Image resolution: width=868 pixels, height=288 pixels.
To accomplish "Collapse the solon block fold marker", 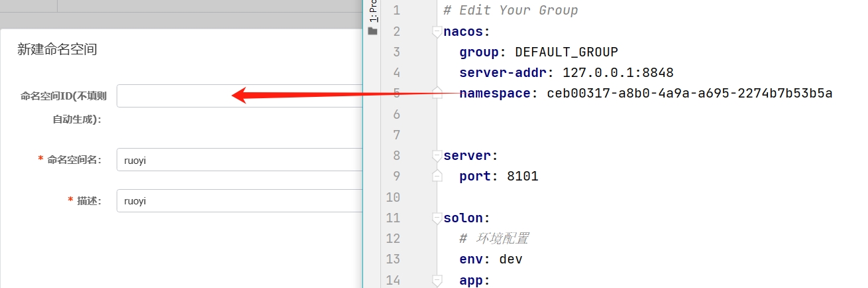I will coord(437,218).
